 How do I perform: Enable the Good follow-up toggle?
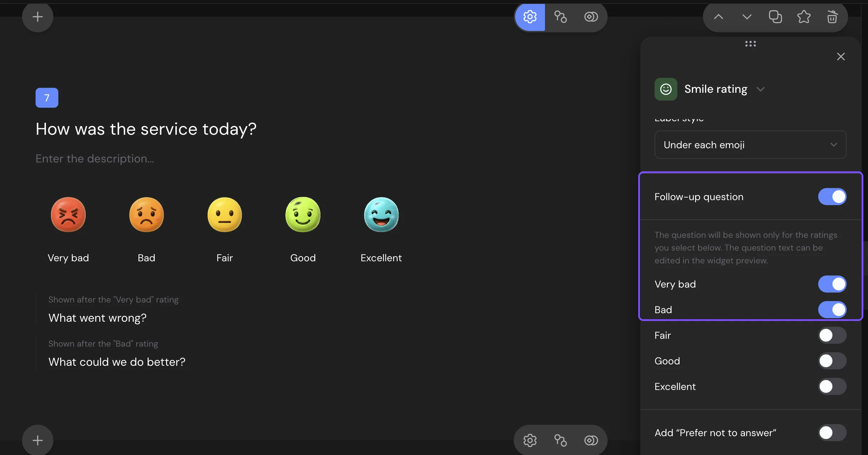click(832, 361)
